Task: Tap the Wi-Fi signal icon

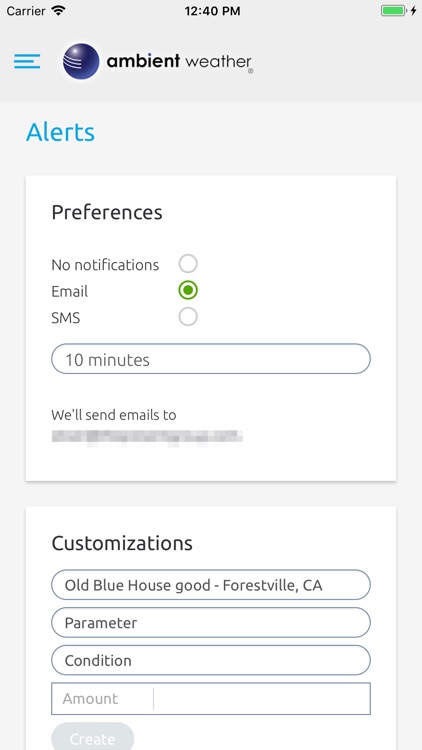Action: click(58, 11)
